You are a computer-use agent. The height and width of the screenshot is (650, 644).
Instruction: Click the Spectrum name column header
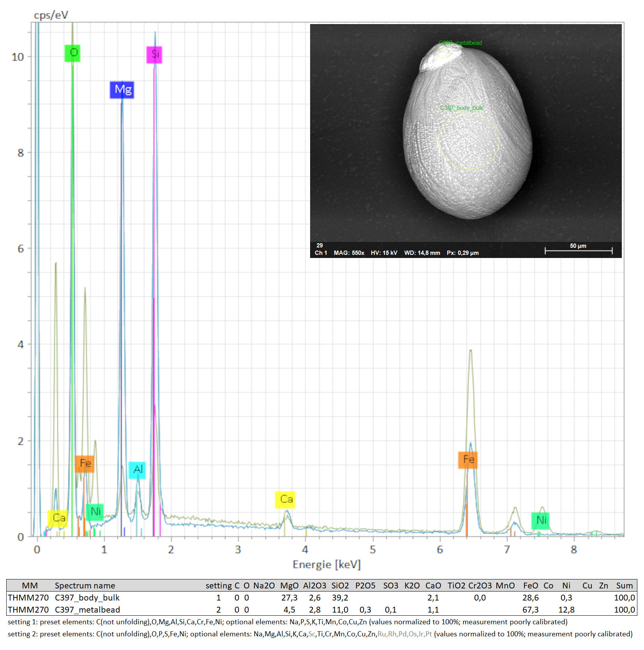tap(85, 586)
